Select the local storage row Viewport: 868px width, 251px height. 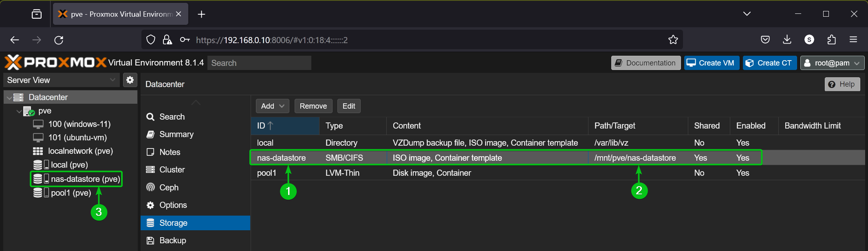(x=558, y=143)
